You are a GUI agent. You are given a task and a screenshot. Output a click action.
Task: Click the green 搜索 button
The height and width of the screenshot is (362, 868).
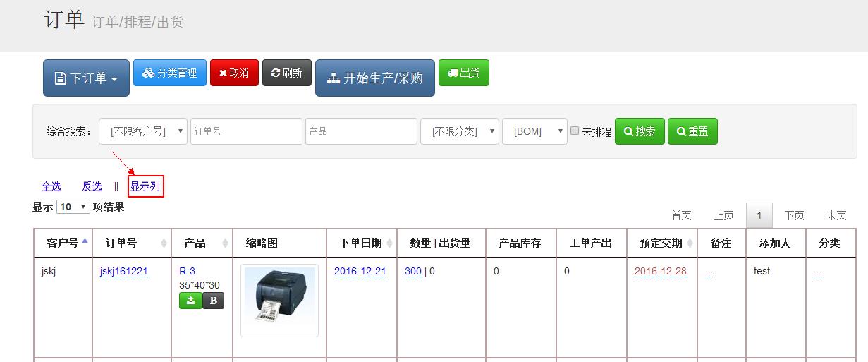pyautogui.click(x=639, y=131)
